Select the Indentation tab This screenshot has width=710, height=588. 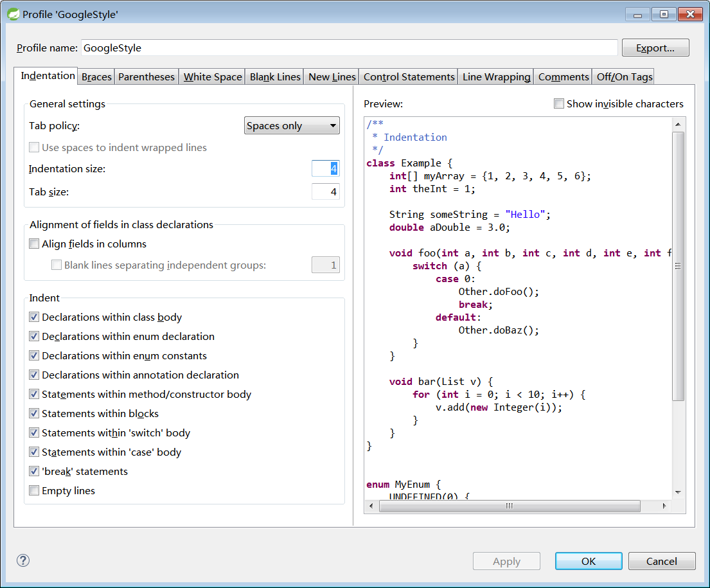point(47,76)
